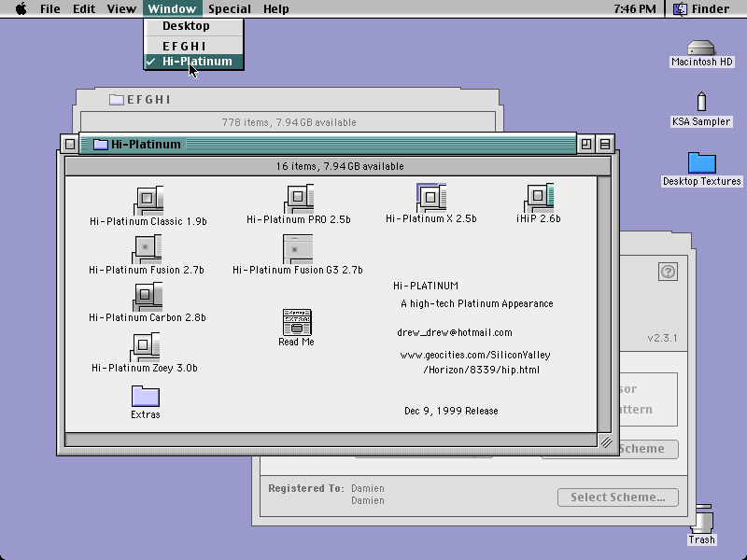Screen dimensions: 747x560
Task: Click the menu bar clock showing 7:46 PM
Action: [635, 8]
